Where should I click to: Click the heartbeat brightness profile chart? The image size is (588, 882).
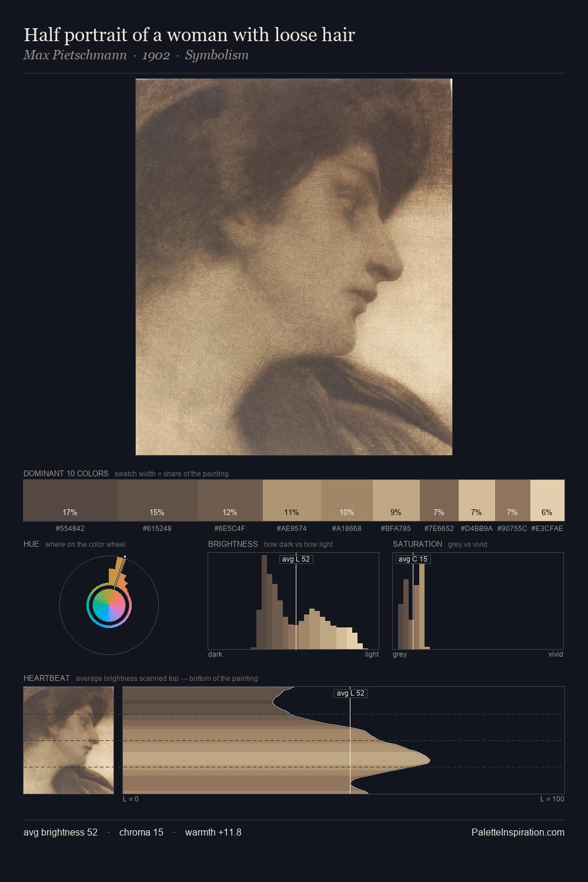pos(343,740)
